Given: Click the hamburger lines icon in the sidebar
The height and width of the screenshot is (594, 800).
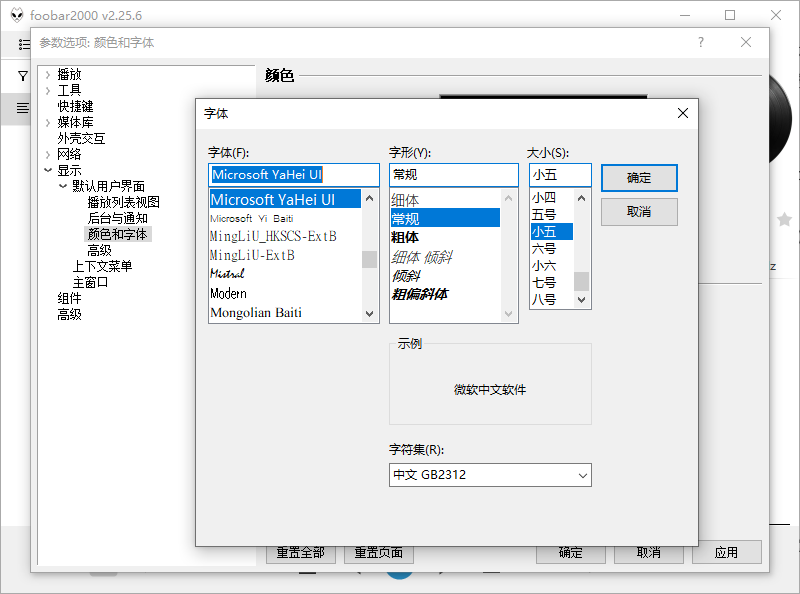Looking at the screenshot, I should click(x=21, y=109).
